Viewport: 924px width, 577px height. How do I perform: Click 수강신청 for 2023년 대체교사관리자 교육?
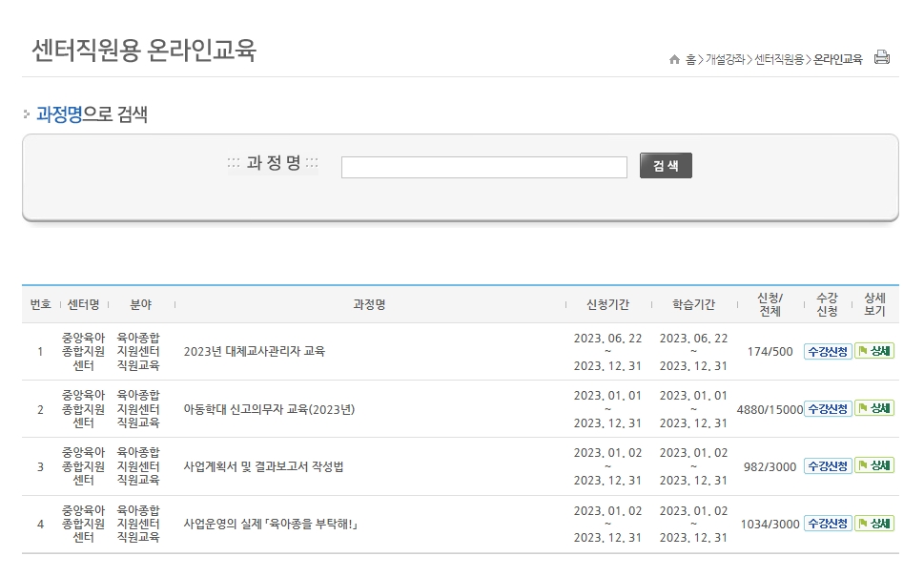pos(826,351)
